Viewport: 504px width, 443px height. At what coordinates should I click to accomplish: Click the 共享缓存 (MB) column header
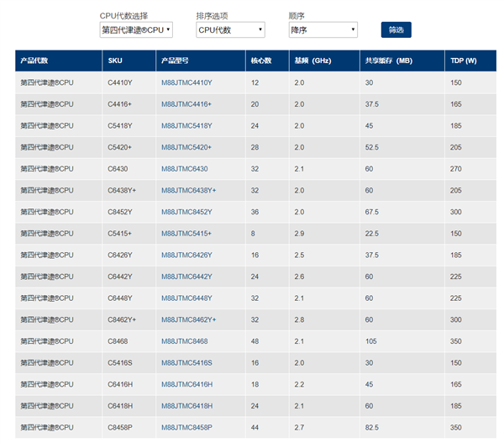389,61
